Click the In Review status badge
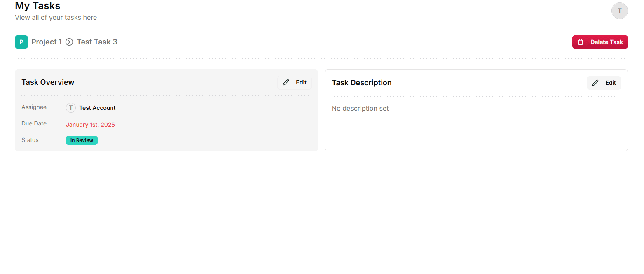Image resolution: width=644 pixels, height=274 pixels. coord(82,140)
